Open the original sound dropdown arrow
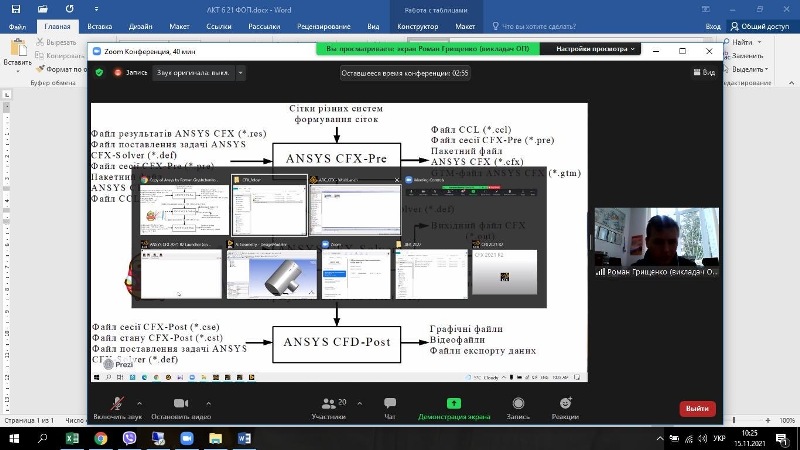This screenshot has width=800, height=450. coord(240,73)
